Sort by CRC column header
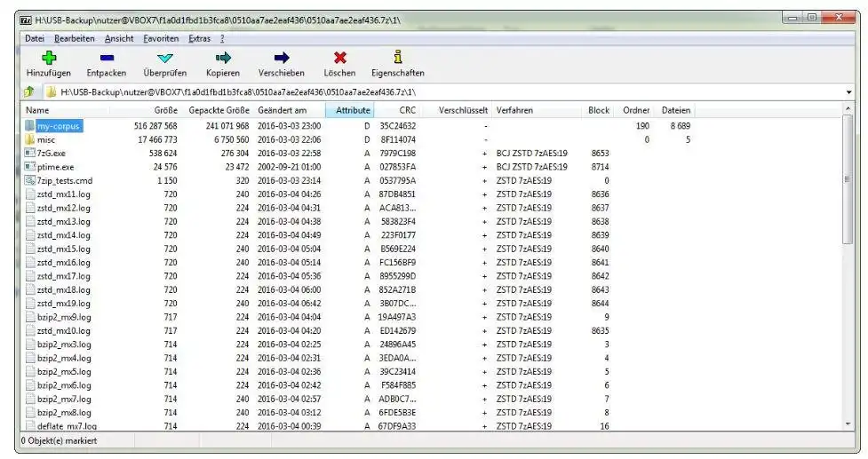868x459 pixels. 396,110
